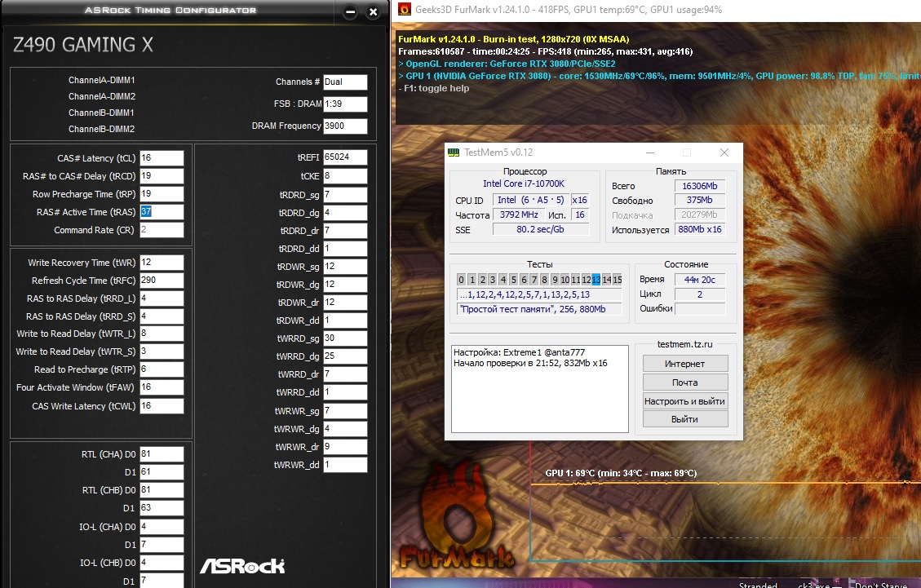921x588 pixels.
Task: Click the Channels # field showing Dual
Action: (x=345, y=82)
